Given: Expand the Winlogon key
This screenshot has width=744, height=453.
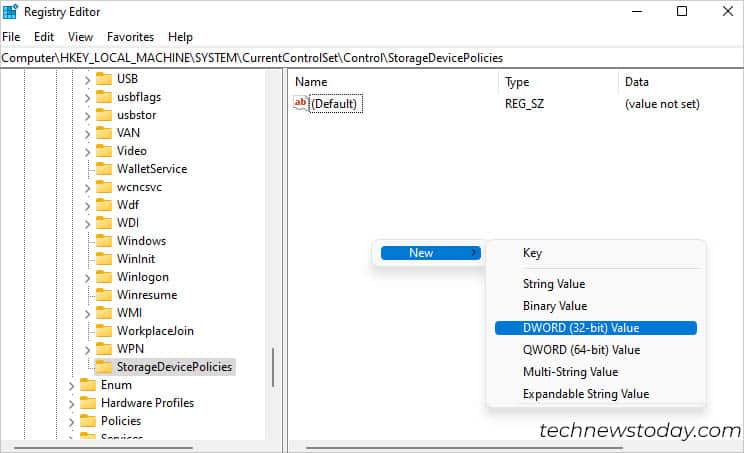Looking at the screenshot, I should click(x=87, y=278).
